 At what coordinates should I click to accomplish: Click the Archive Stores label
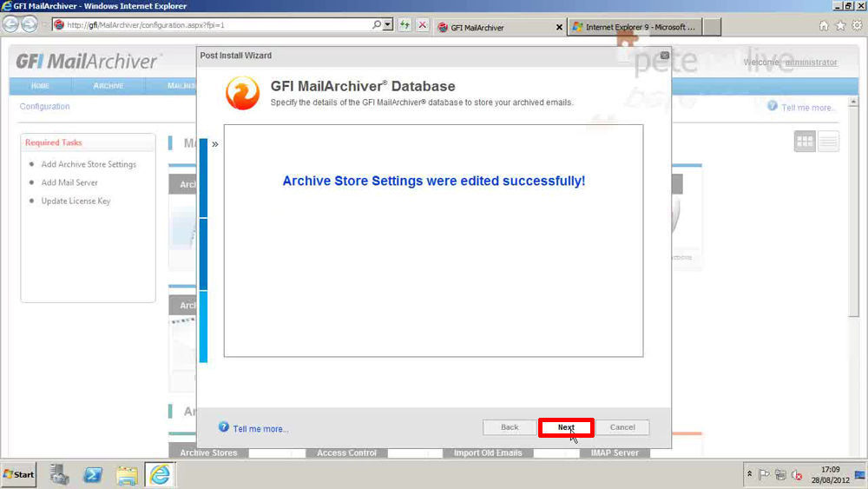208,453
